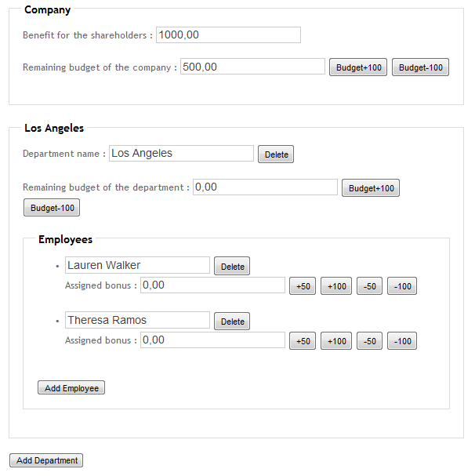Delete the Los Angeles department
The height and width of the screenshot is (476, 475).
(276, 154)
